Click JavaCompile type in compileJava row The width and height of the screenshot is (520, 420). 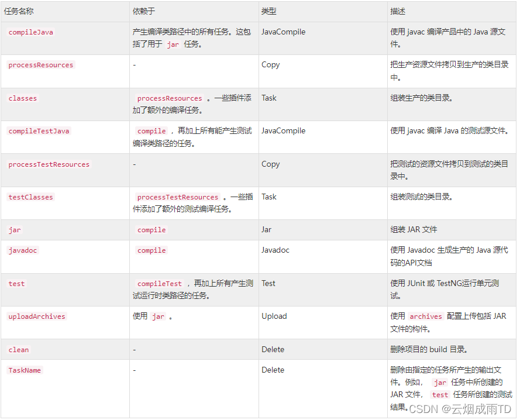tap(284, 32)
